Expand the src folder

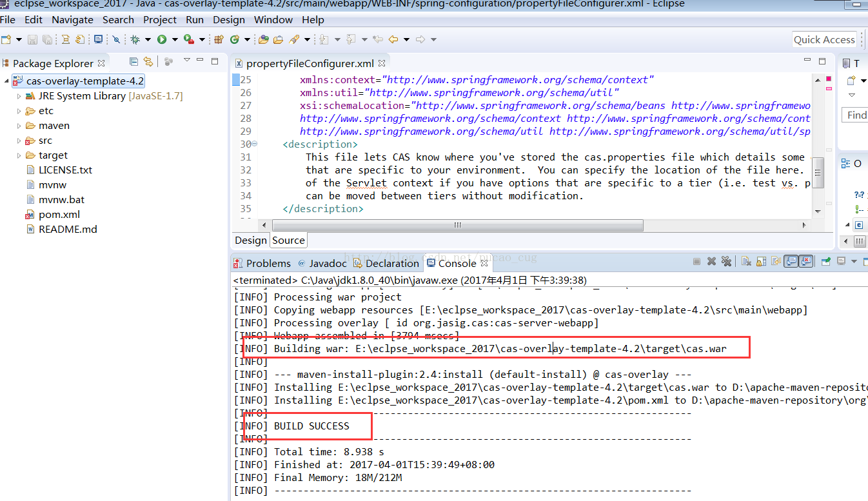(19, 141)
